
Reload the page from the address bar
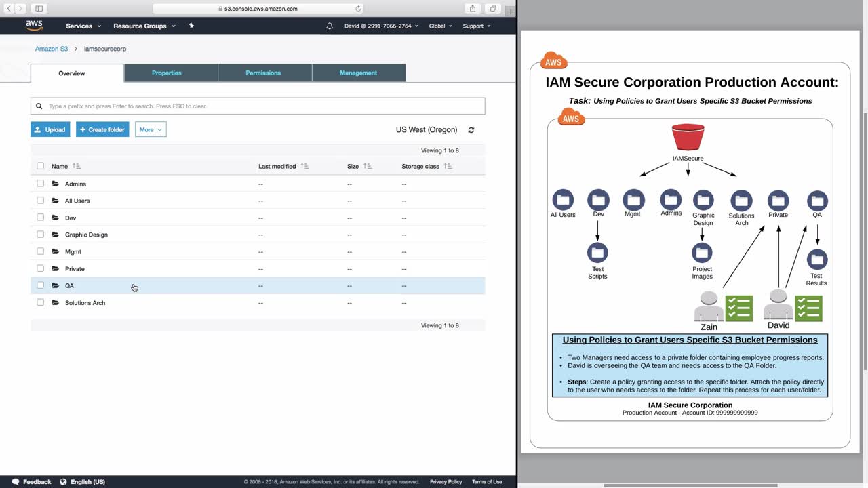358,9
